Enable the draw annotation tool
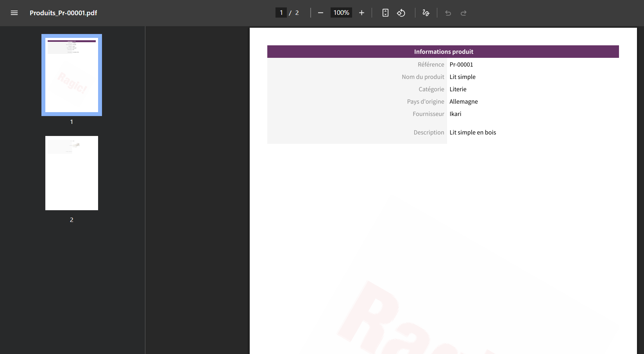Screen dimensions: 644x354 426,13
